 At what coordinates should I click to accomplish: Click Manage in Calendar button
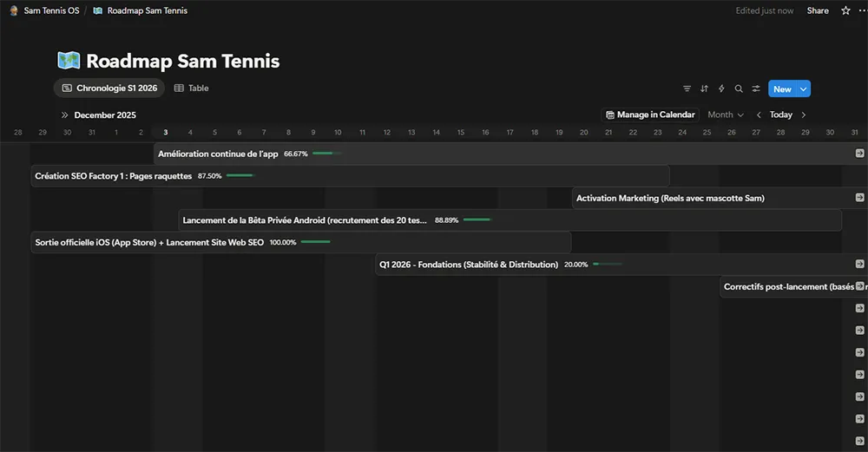[x=650, y=115]
